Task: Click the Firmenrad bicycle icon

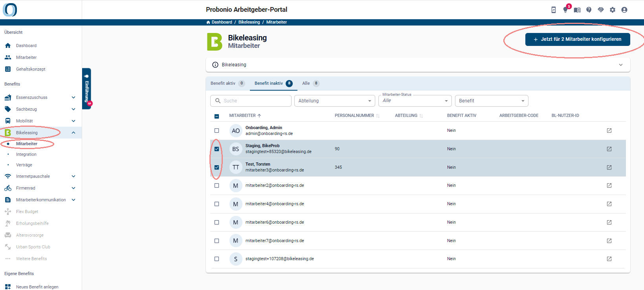Action: click(x=8, y=188)
